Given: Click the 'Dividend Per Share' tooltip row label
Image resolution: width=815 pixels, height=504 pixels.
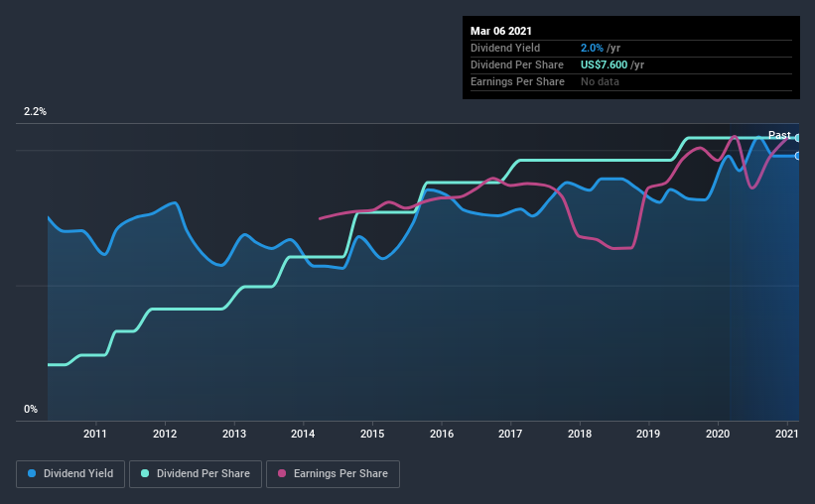Looking at the screenshot, I should tap(516, 64).
